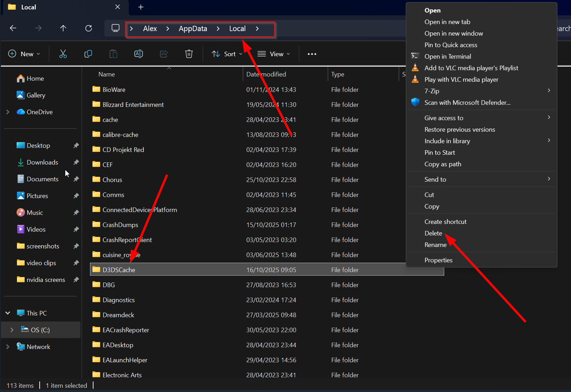Image resolution: width=571 pixels, height=392 pixels.
Task: Click the trash Delete icon in toolbar
Action: tap(189, 54)
